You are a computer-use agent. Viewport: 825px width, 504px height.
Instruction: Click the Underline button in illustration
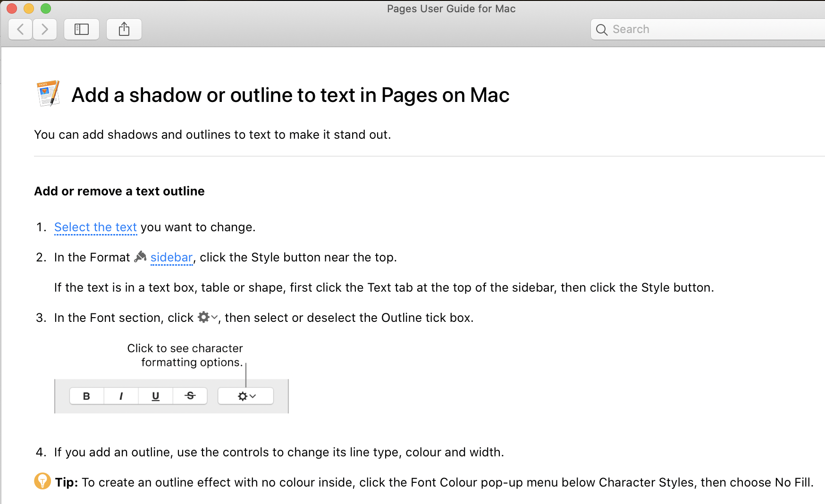155,396
